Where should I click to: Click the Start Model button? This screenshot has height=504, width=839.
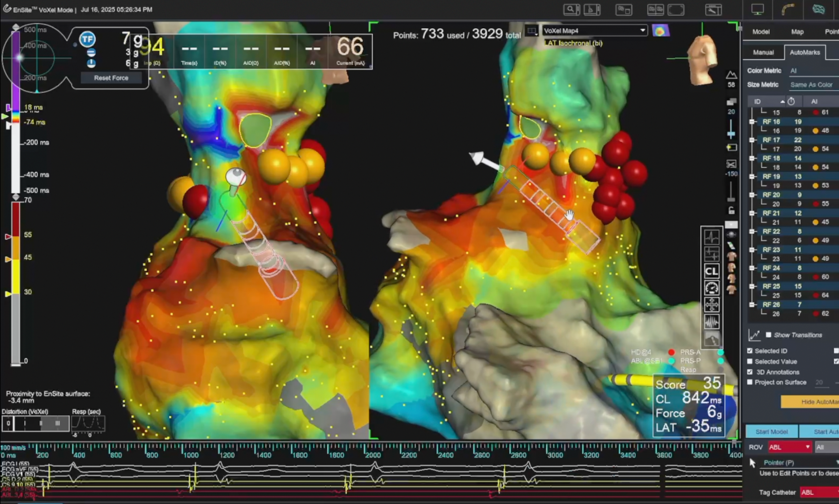(771, 432)
